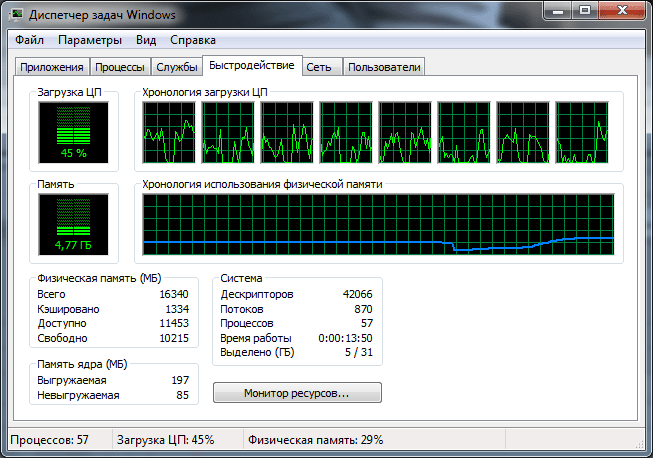Click the last CPU core history graph

[x=582, y=132]
